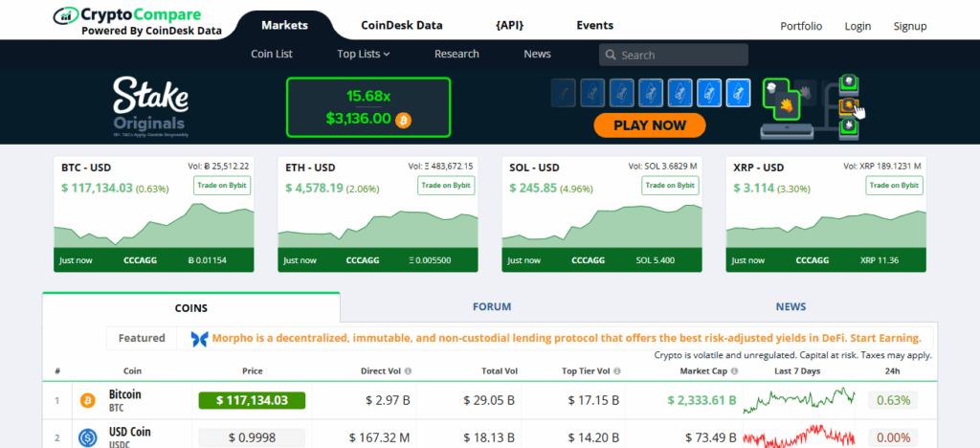The width and height of the screenshot is (980, 448).
Task: Click the PLAY NOW button
Action: point(650,125)
